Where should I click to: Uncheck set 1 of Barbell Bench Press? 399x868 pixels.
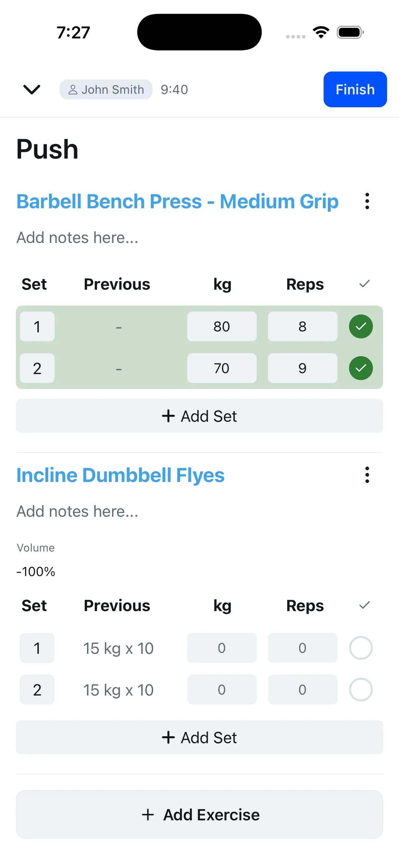click(361, 326)
